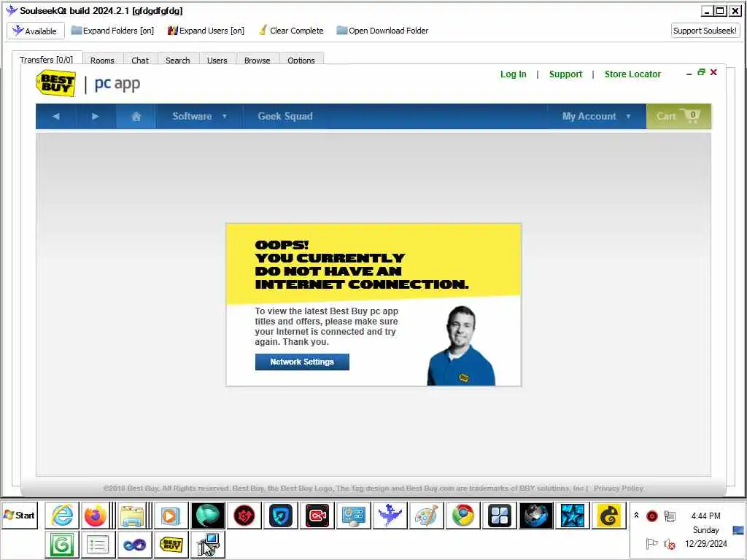
Task: Switch to the Search tab
Action: (x=178, y=60)
